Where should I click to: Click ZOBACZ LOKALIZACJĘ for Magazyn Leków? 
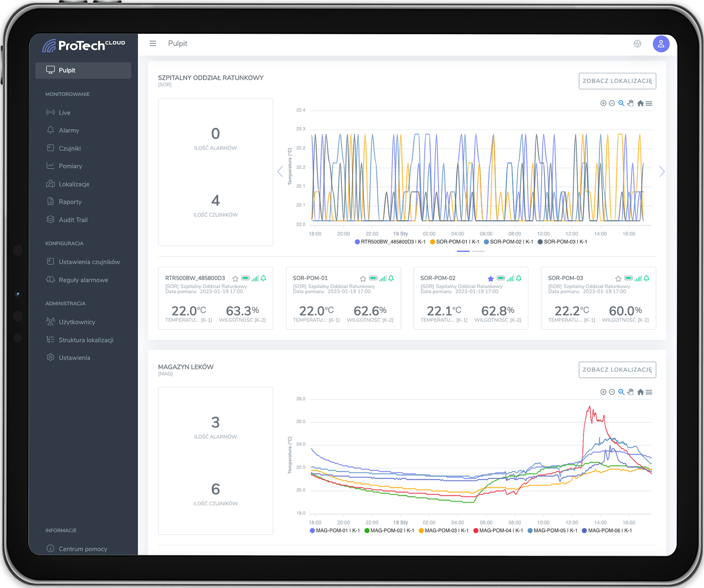click(x=617, y=370)
